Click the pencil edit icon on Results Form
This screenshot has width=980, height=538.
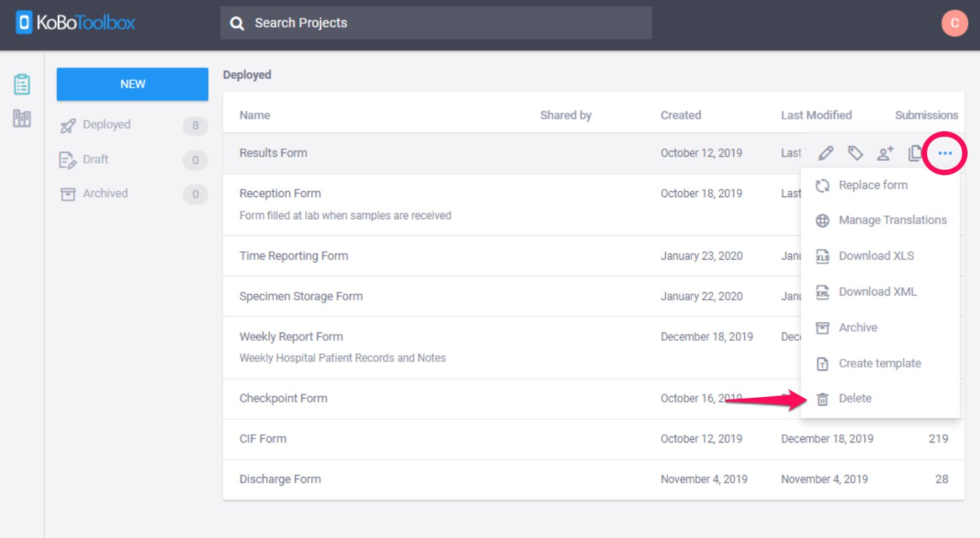826,153
